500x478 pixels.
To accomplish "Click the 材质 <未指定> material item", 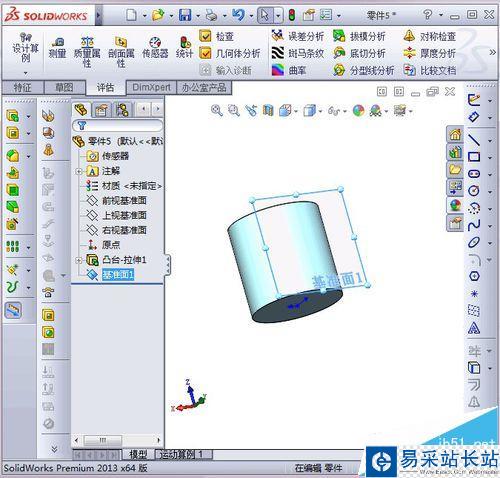I will [124, 186].
